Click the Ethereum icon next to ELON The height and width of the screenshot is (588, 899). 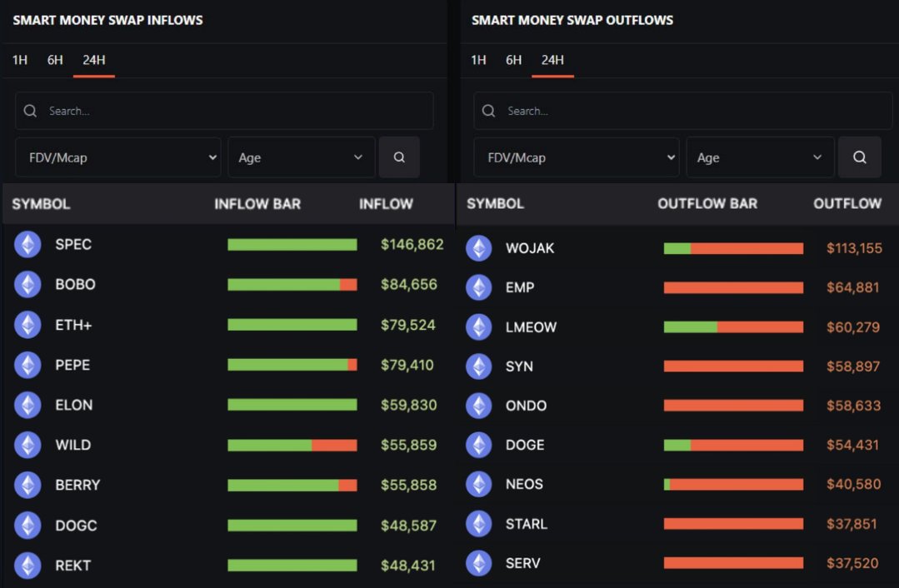click(27, 405)
